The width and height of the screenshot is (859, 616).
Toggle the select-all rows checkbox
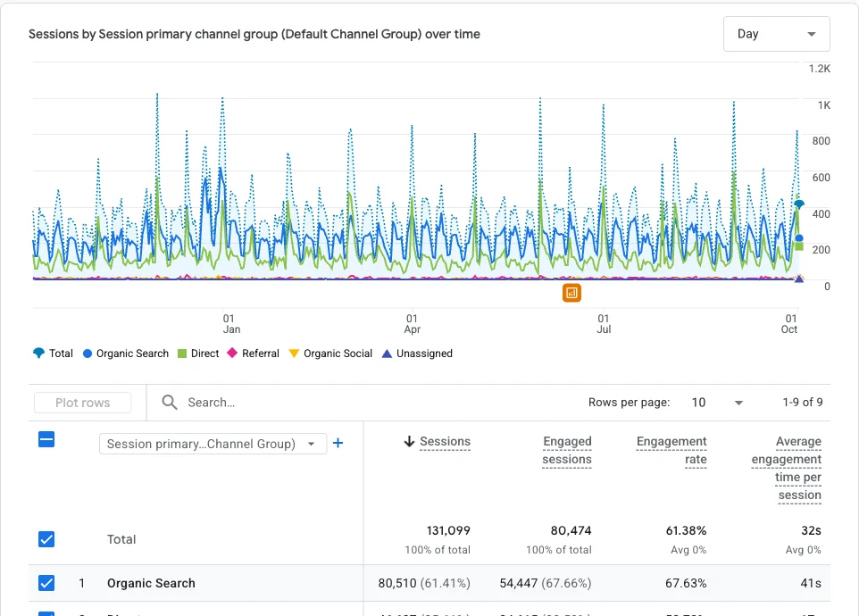46,439
